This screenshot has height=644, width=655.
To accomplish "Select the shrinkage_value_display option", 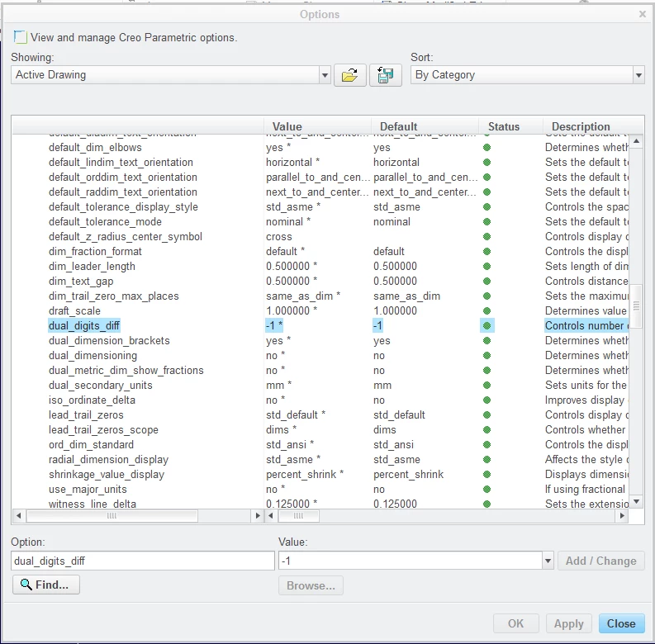I will coord(107,475).
